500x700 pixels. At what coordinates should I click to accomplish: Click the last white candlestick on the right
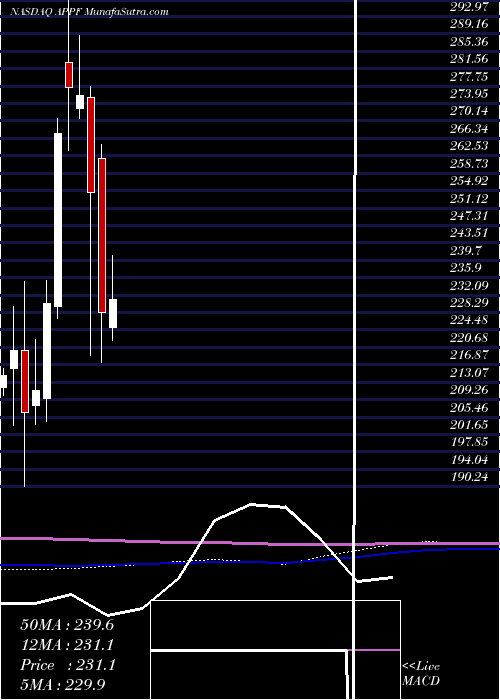coord(113,313)
